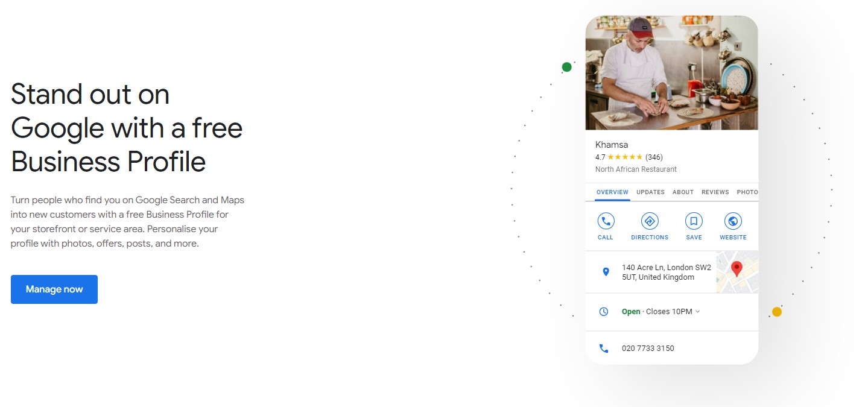Click the map thumbnail next to the address

click(x=737, y=272)
